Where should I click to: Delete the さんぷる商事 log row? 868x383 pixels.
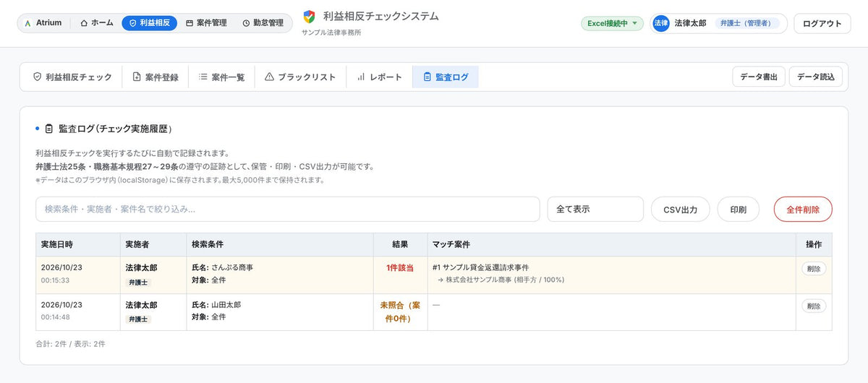[814, 268]
